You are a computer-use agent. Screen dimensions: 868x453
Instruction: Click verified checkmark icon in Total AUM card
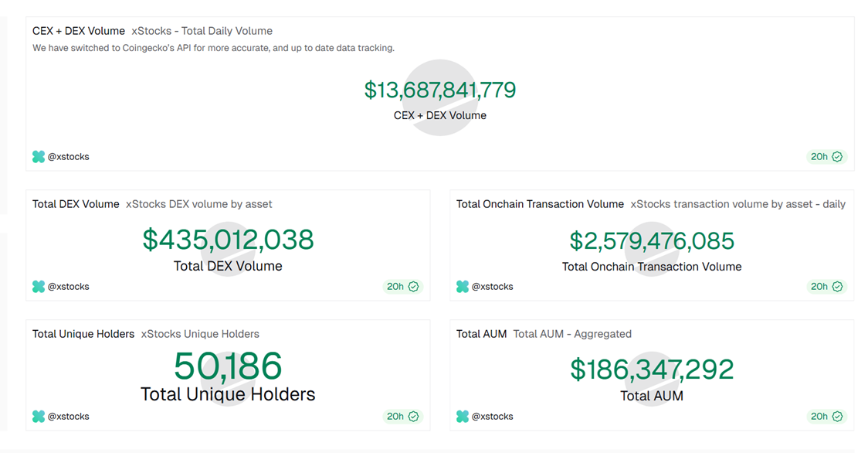pos(837,417)
